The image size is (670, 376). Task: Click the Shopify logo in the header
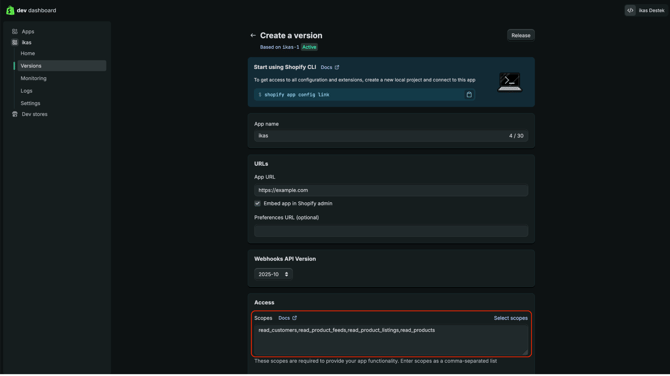pyautogui.click(x=10, y=10)
